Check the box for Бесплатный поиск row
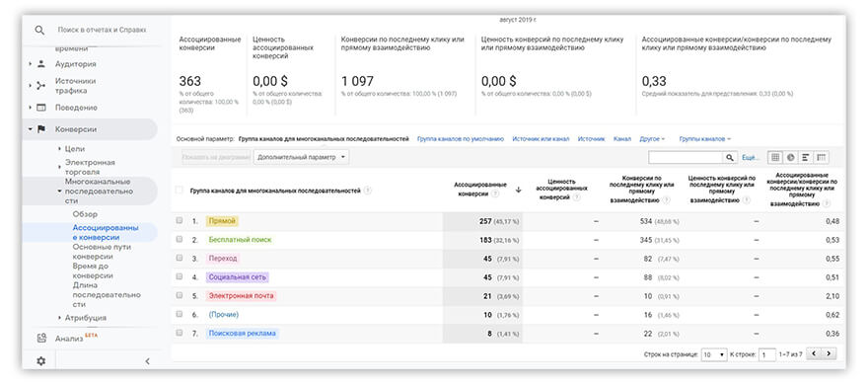 click(x=179, y=239)
